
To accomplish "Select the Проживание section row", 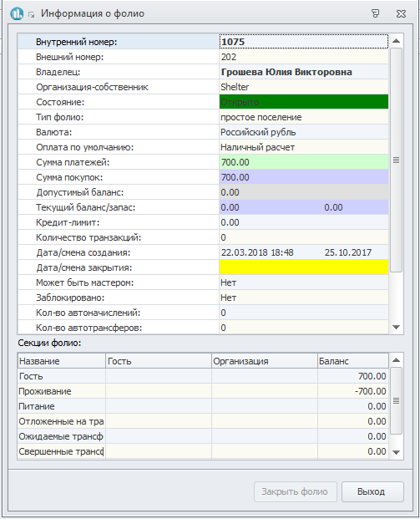I will [x=203, y=391].
